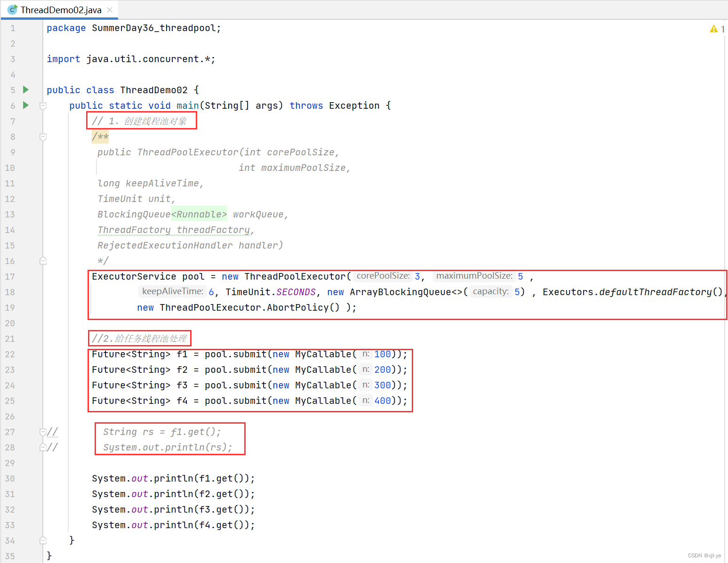Viewport: 728px width, 563px height.
Task: Click the 'capacity:' inlay hint
Action: [x=490, y=291]
